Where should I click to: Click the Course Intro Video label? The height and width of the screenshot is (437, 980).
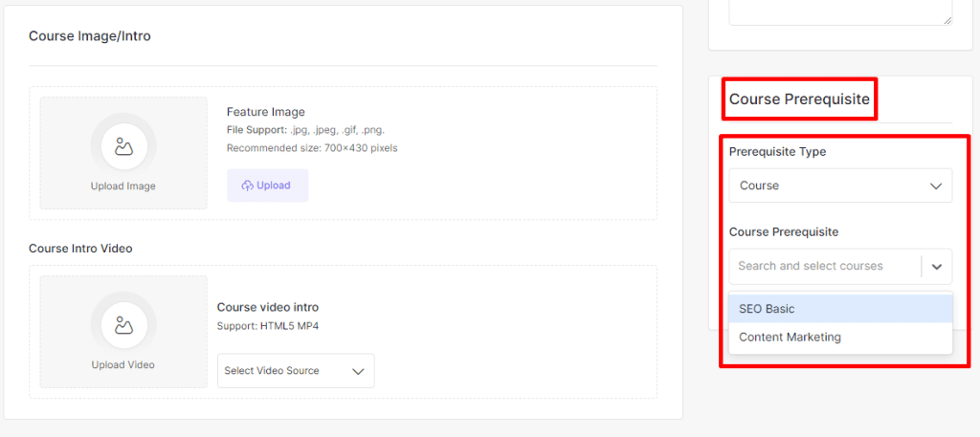click(x=80, y=249)
